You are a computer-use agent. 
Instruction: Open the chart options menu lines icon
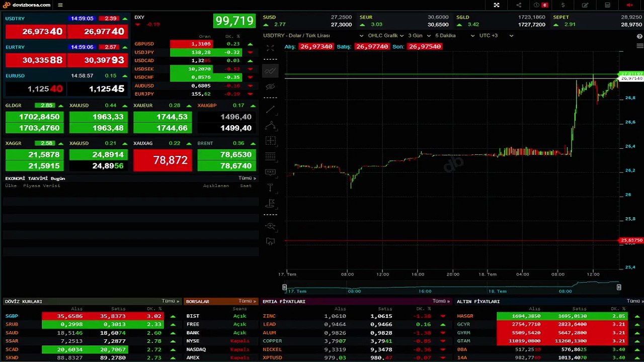click(640, 46)
